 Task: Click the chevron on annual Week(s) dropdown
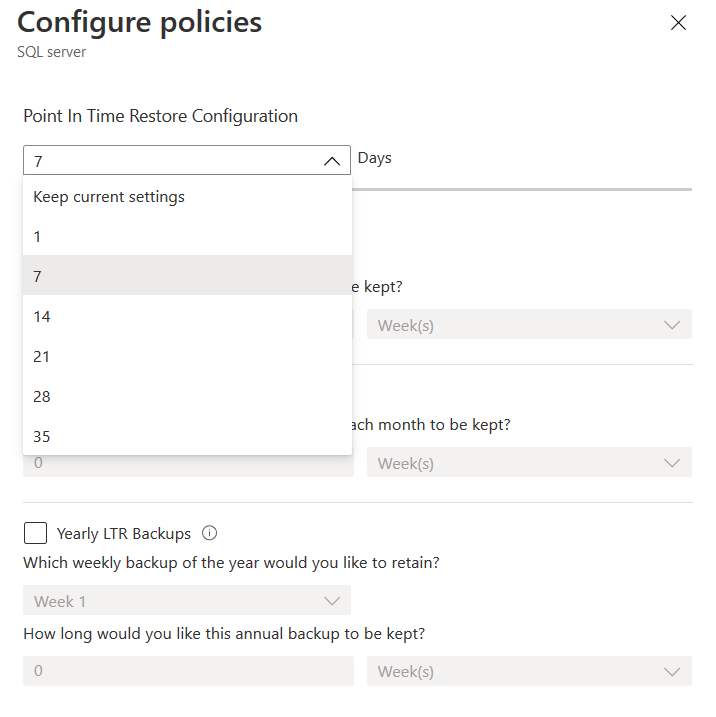pos(673,671)
